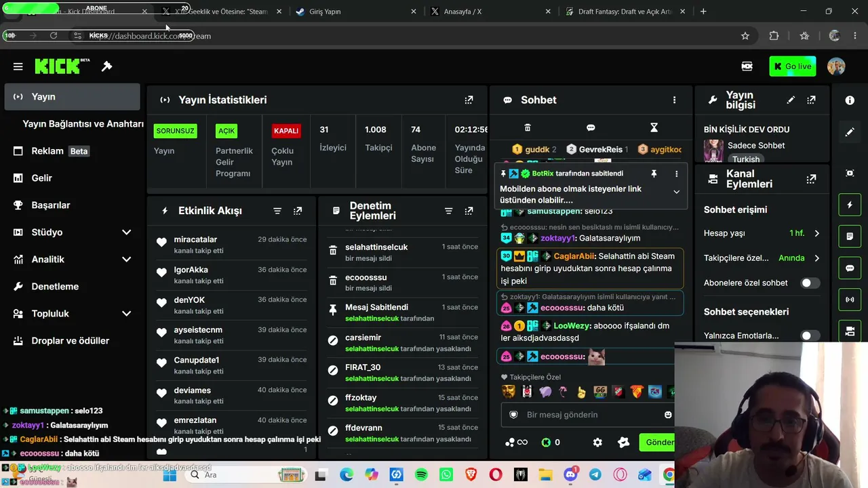Click the broadcast signal icon in right rail
The width and height of the screenshot is (868, 488).
pyautogui.click(x=850, y=299)
